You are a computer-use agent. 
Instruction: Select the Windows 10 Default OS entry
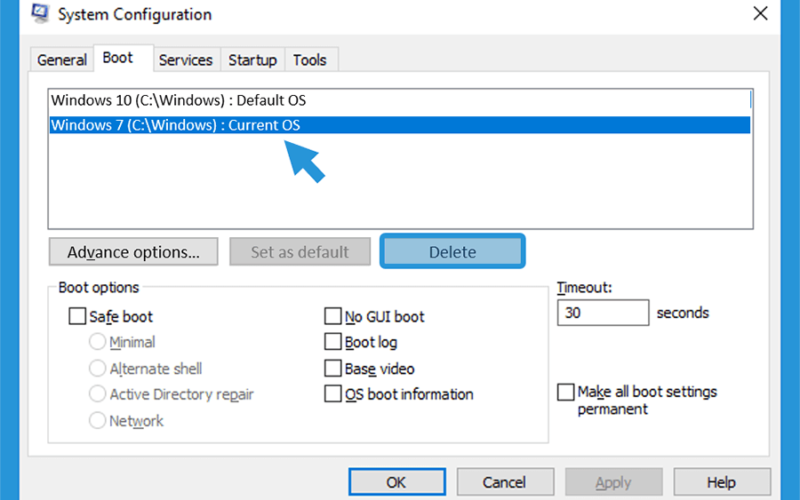tap(399, 100)
